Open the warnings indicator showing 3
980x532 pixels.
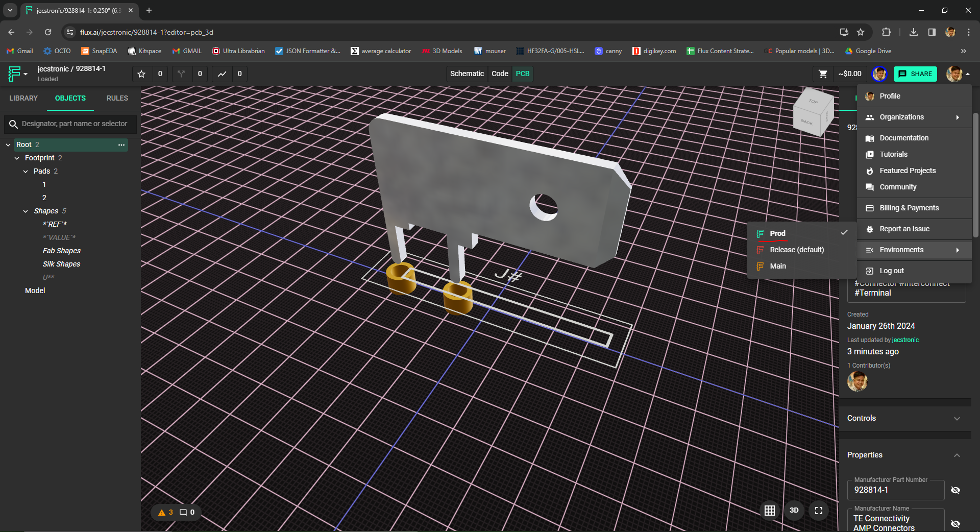[166, 512]
